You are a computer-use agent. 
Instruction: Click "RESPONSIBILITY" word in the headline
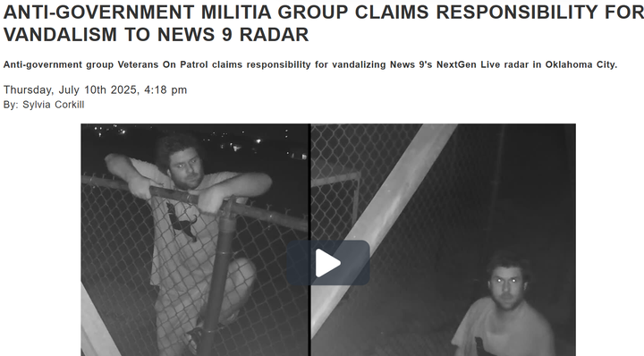pos(517,13)
